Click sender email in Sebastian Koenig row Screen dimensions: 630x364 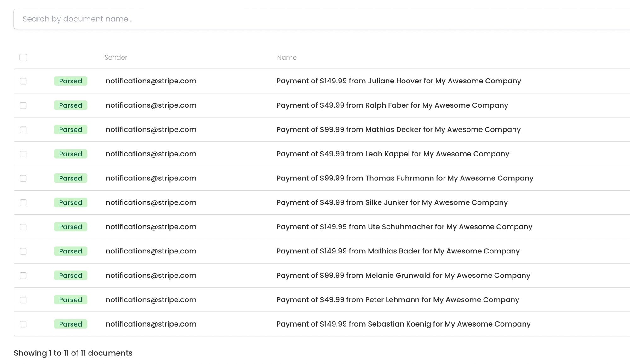151,324
